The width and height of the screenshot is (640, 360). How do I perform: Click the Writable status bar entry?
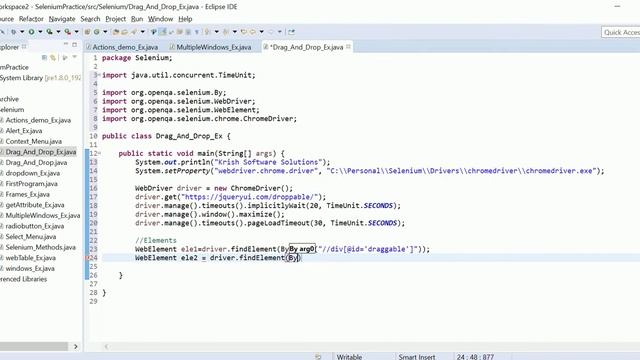click(349, 357)
